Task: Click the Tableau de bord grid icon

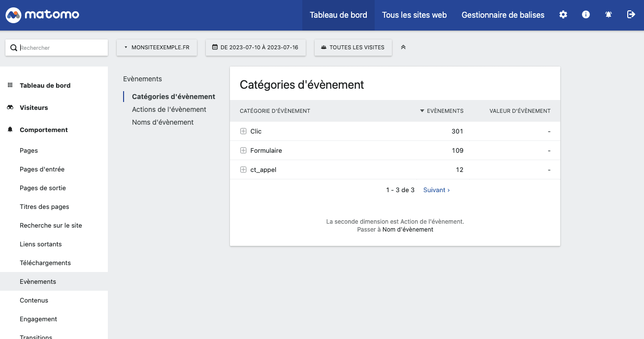Action: point(9,85)
